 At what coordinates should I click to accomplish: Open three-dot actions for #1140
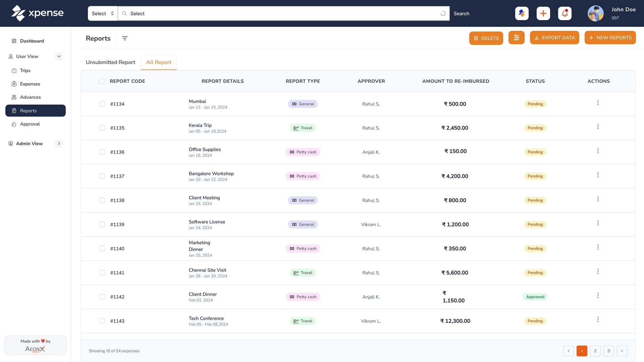pos(598,247)
